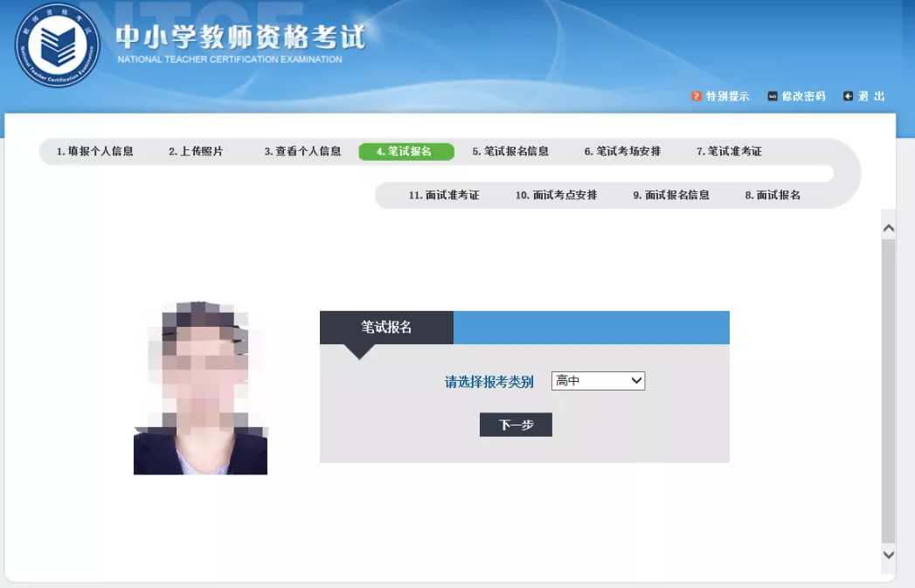Click the scrollbar down arrow
This screenshot has width=915, height=588.
(x=889, y=555)
